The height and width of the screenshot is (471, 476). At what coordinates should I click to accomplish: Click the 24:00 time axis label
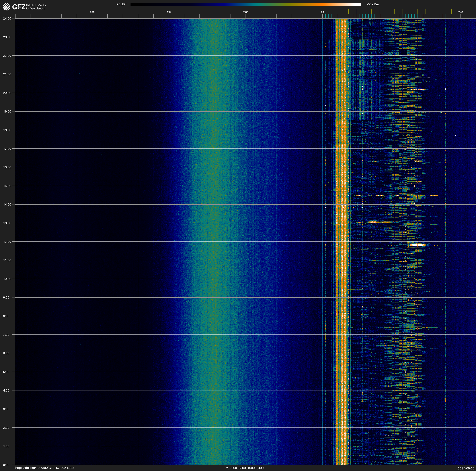[7, 18]
